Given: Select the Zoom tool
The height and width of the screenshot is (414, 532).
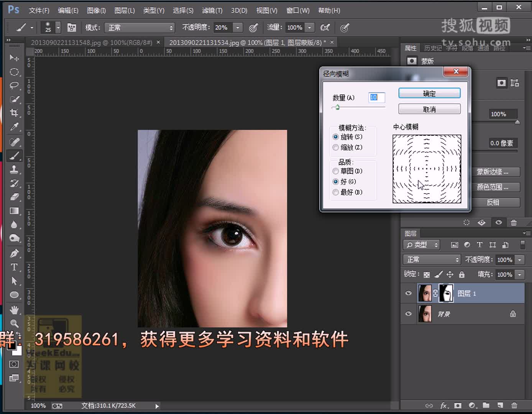Looking at the screenshot, I should (x=14, y=323).
